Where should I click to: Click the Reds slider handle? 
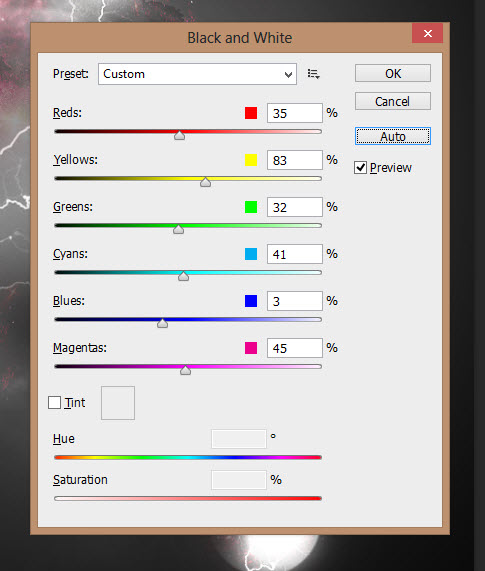[179, 135]
